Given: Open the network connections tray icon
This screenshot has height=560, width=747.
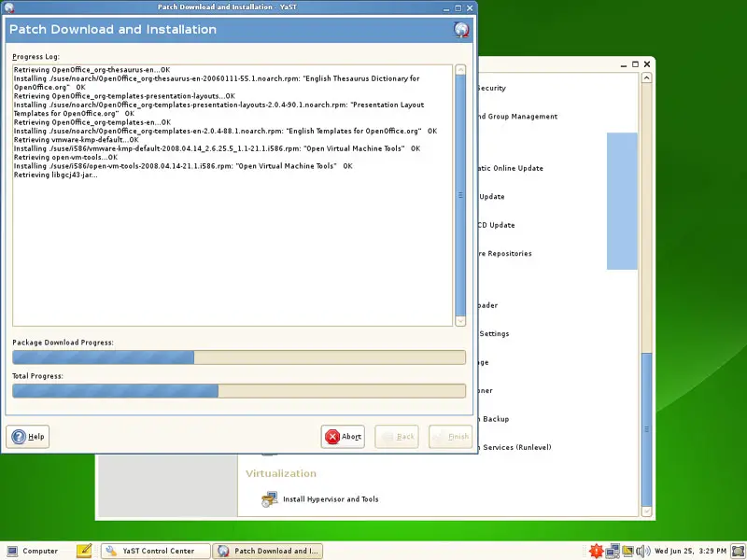Looking at the screenshot, I should coord(613,551).
